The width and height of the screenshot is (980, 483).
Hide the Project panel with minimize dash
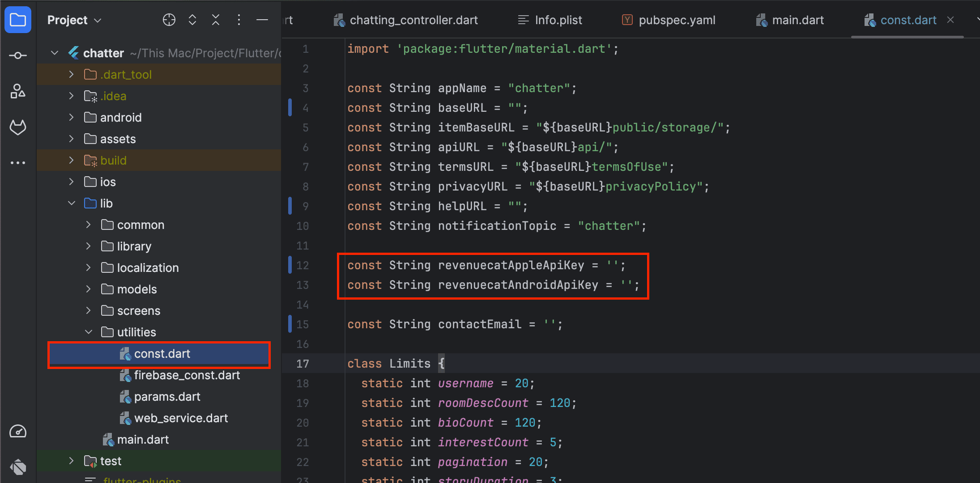click(x=262, y=20)
